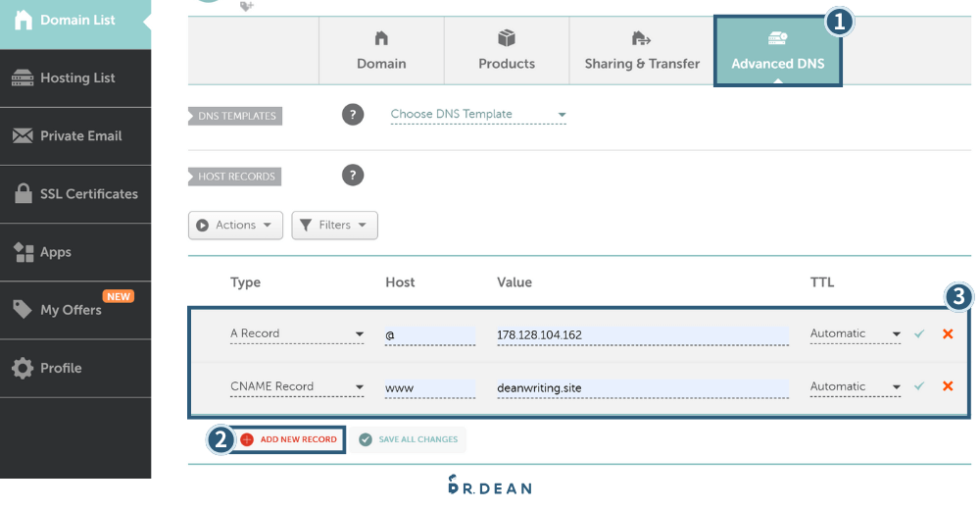Click Save All Changes button
Image resolution: width=980 pixels, height=510 pixels.
point(409,439)
